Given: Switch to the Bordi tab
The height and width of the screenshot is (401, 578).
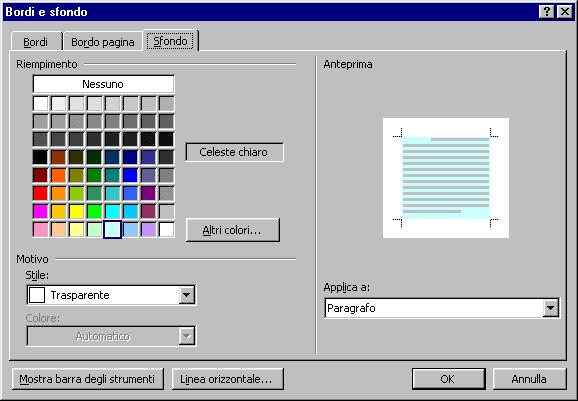Looking at the screenshot, I should tap(36, 42).
